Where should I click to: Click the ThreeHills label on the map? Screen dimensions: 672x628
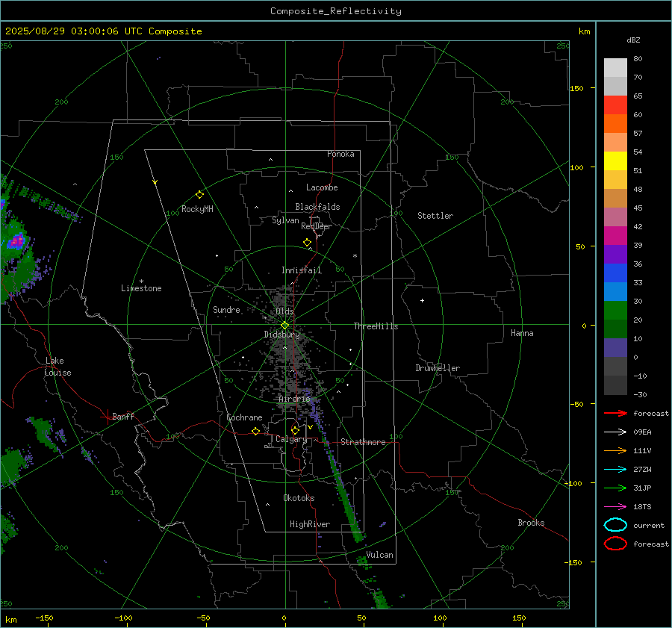pyautogui.click(x=376, y=326)
